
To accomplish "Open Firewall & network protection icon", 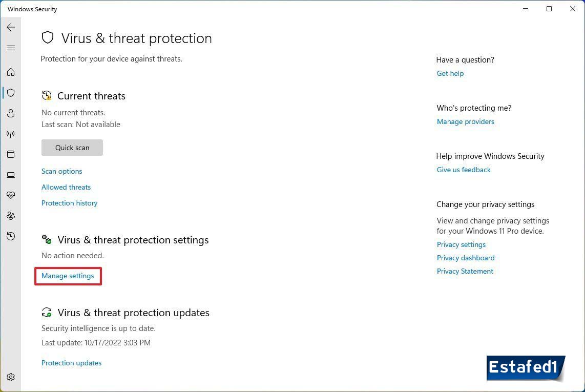I will point(11,134).
